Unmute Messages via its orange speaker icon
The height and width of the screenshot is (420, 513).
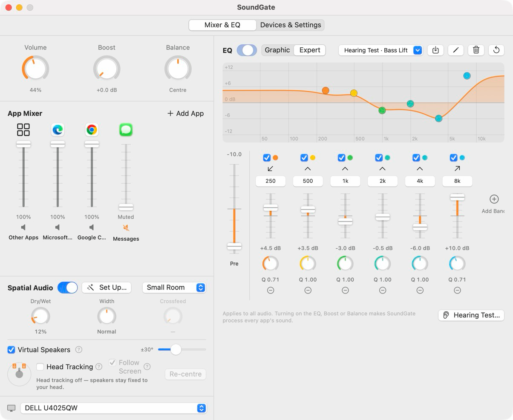(126, 228)
